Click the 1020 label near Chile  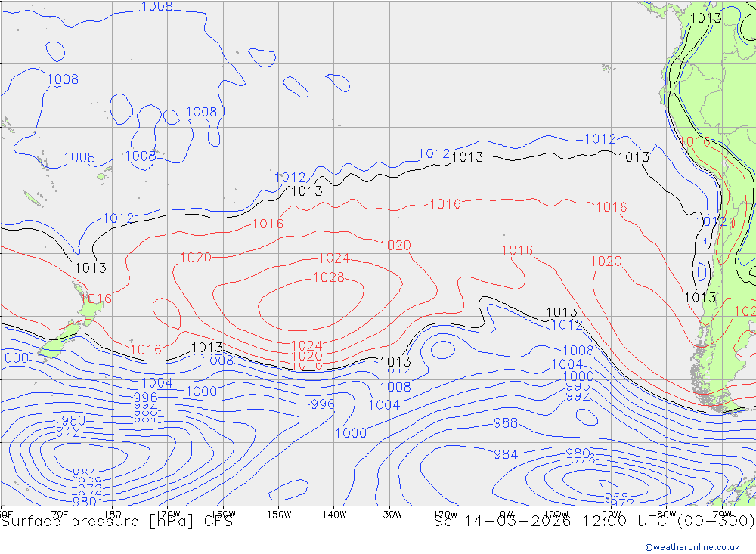[x=606, y=262]
